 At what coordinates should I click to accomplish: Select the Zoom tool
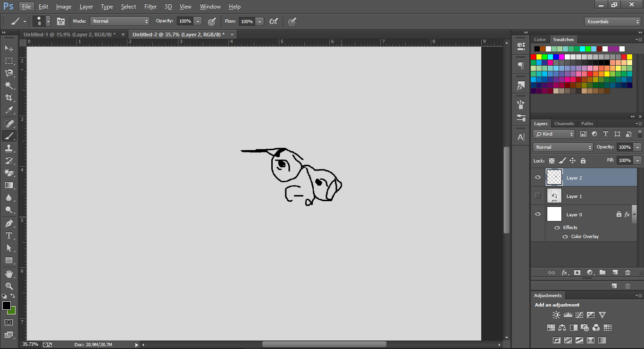9,286
